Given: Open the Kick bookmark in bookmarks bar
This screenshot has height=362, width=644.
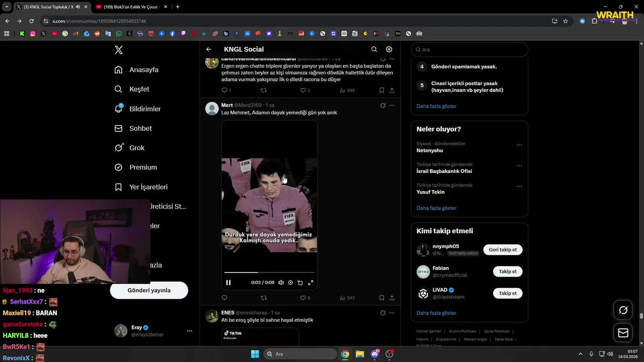Looking at the screenshot, I should click(22, 34).
